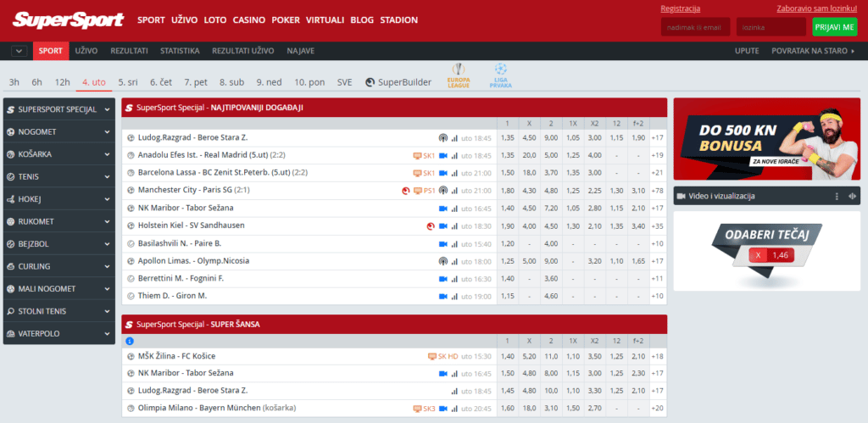Viewport: 868px width, 423px height.
Task: Open the Liga Prvaka shortcut icon
Action: point(500,76)
